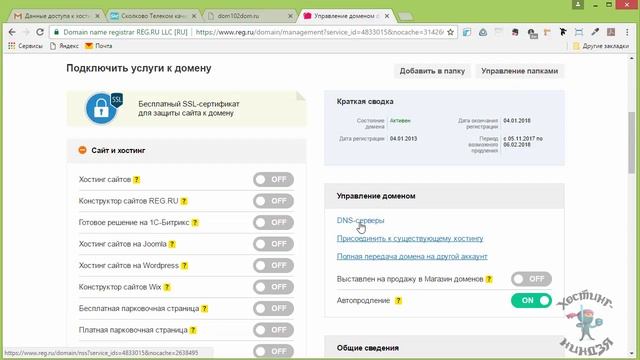Click the Управление папками button
Viewport: 640px width, 360px height.
520,71
